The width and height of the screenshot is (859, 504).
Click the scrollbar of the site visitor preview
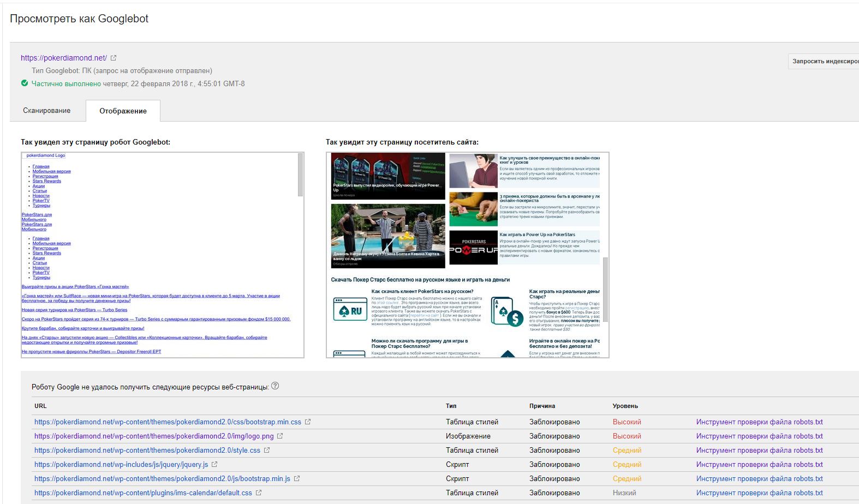coord(605,289)
